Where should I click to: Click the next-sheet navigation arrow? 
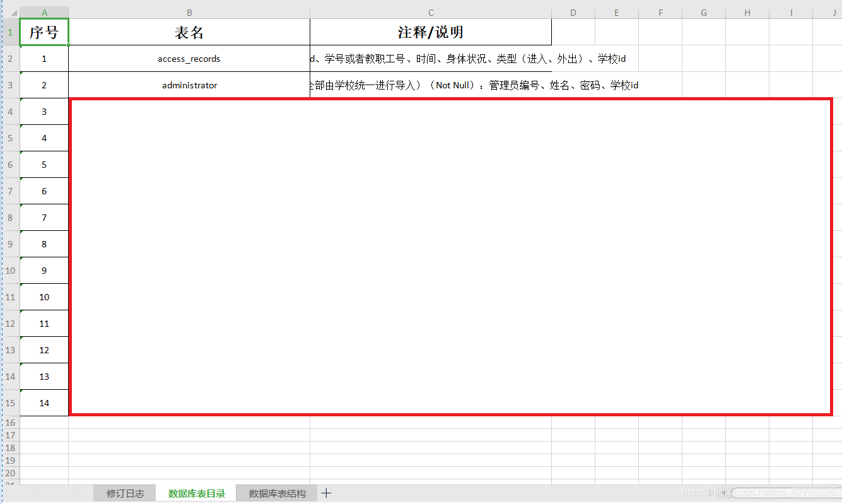56,493
